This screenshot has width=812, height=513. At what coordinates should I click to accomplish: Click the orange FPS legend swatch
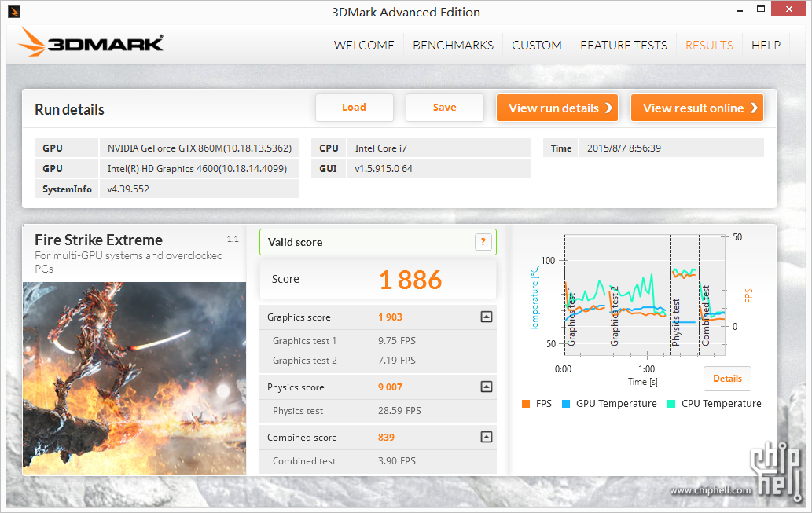[x=526, y=404]
